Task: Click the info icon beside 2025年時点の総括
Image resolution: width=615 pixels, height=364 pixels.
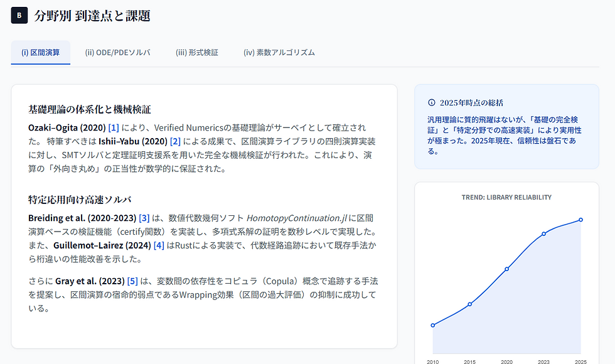Action: 432,103
